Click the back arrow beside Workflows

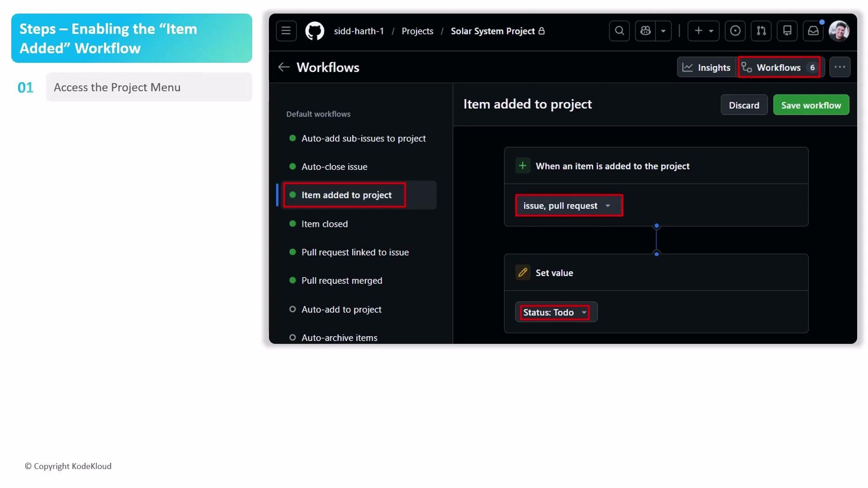pyautogui.click(x=283, y=67)
